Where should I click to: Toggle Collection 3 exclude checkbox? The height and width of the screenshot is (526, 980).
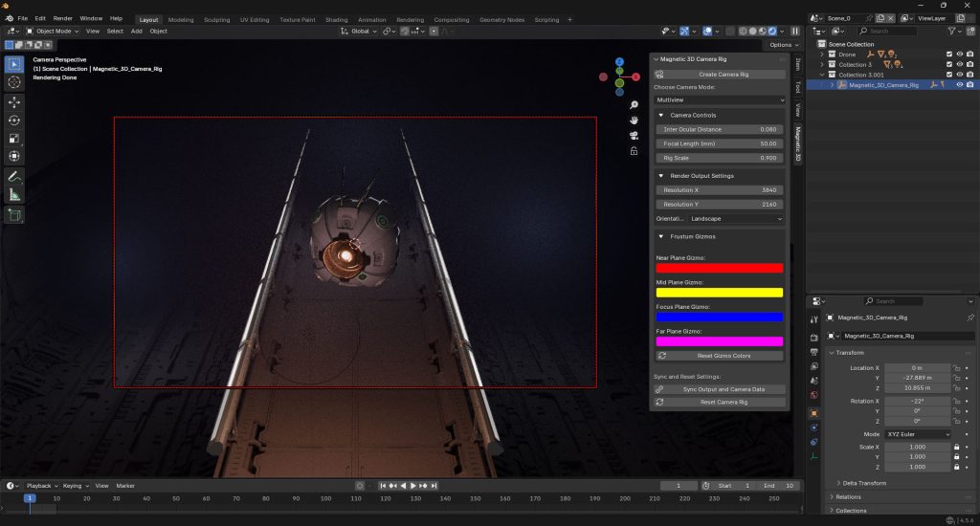(x=949, y=64)
